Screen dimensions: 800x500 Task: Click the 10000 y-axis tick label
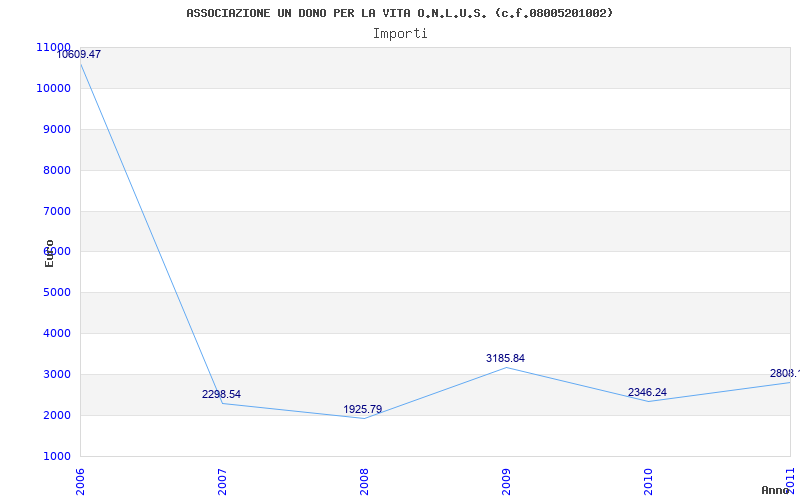[53, 88]
